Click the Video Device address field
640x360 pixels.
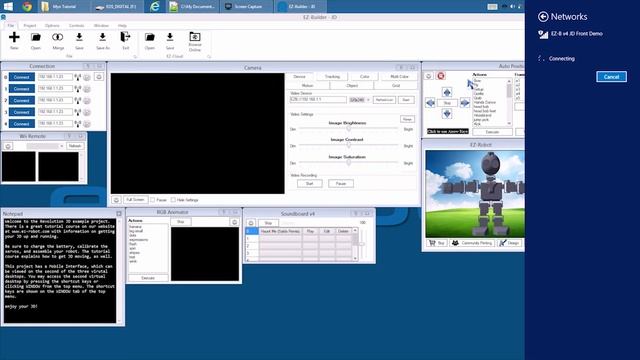318,100
